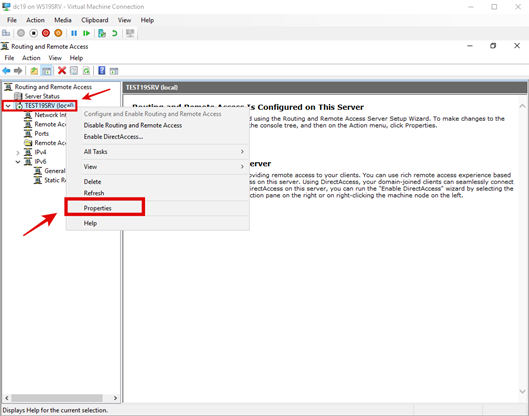Click the tree pane scroll right arrow

point(115,398)
